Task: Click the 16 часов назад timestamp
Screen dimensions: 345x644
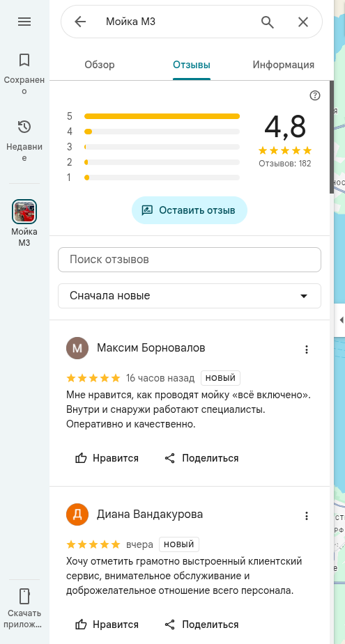Action: tap(160, 378)
